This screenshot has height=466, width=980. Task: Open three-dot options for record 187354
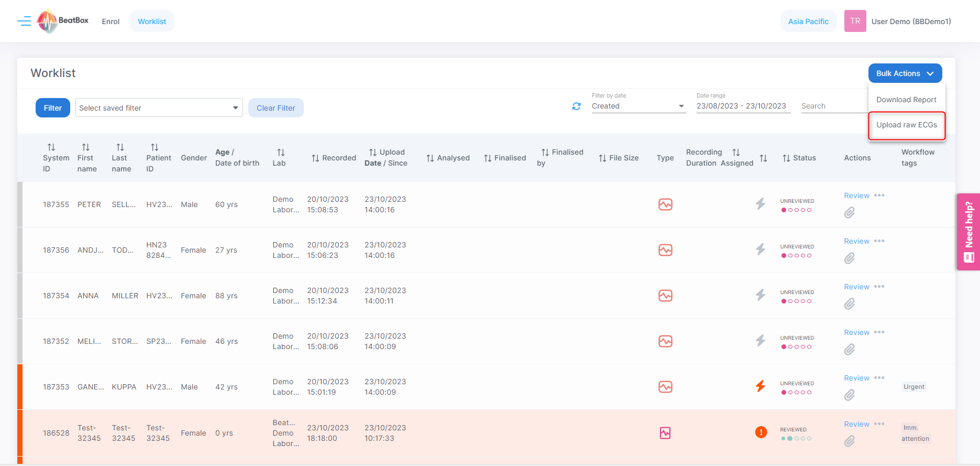[879, 287]
